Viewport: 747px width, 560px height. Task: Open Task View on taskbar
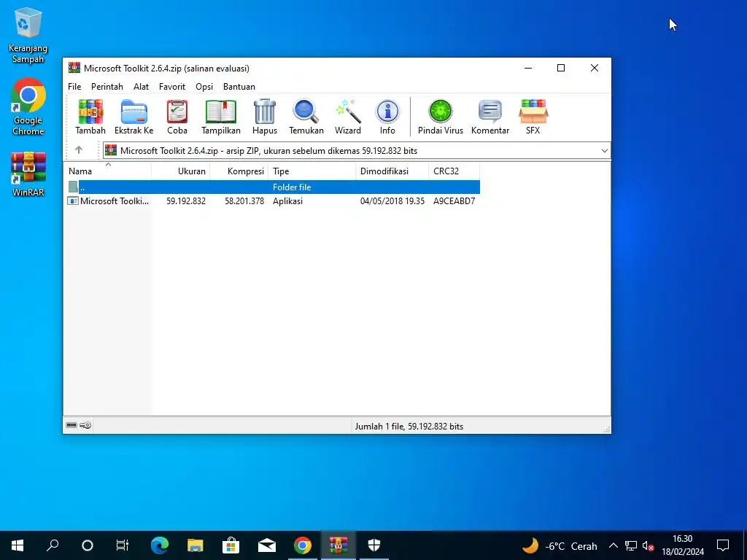point(123,545)
